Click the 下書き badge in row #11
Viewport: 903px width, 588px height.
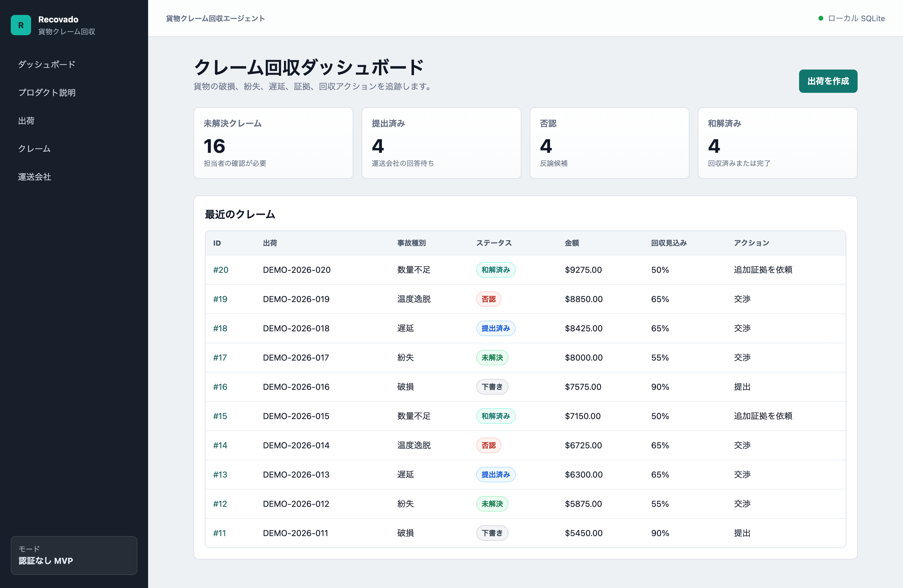[x=492, y=532]
